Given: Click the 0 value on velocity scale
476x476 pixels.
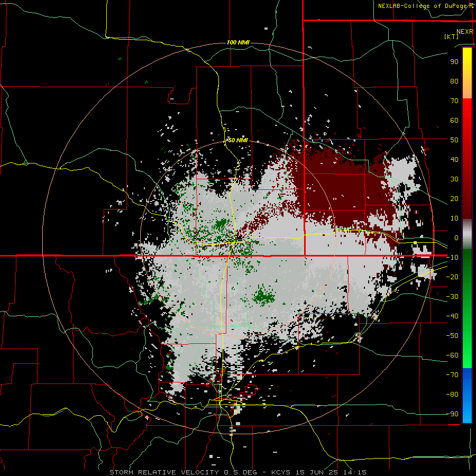Looking at the screenshot, I should 456,238.
